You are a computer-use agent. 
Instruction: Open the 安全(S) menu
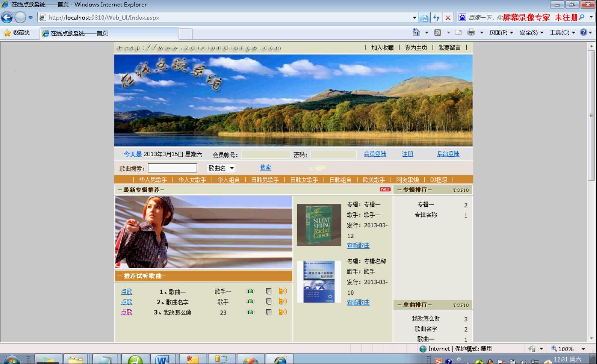(531, 33)
